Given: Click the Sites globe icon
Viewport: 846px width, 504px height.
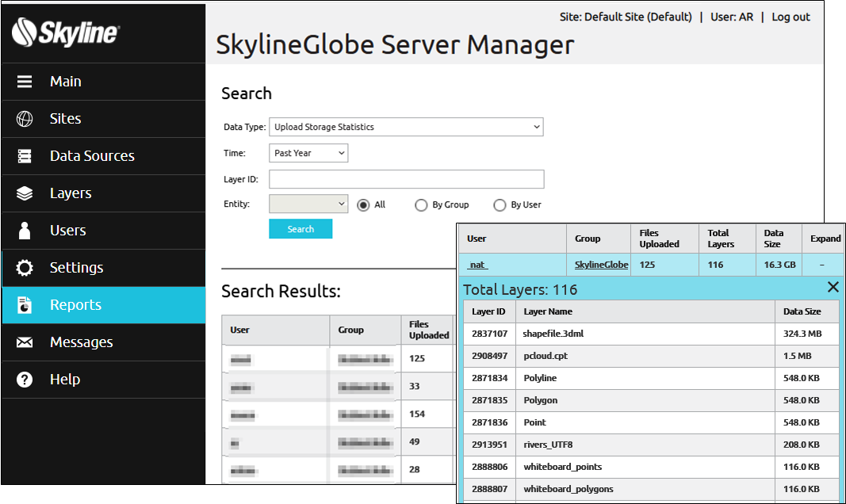Looking at the screenshot, I should [x=25, y=119].
